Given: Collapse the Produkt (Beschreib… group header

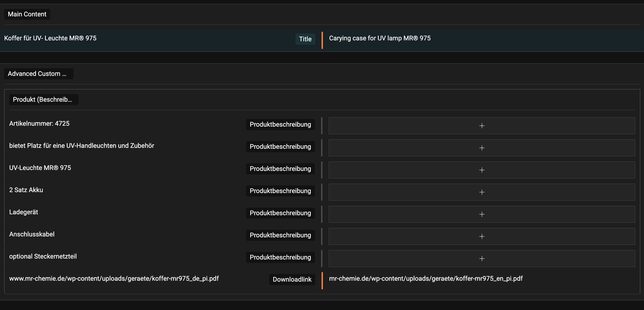Looking at the screenshot, I should 43,99.
